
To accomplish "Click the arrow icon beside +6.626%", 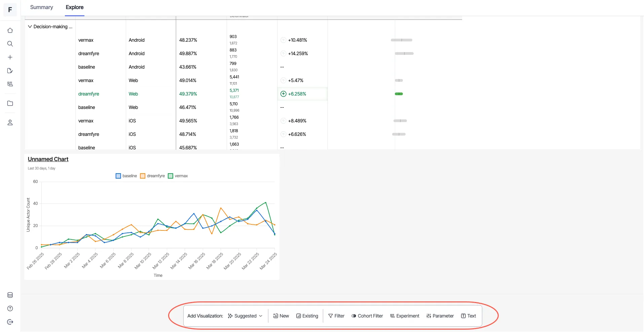I will coord(283,134).
